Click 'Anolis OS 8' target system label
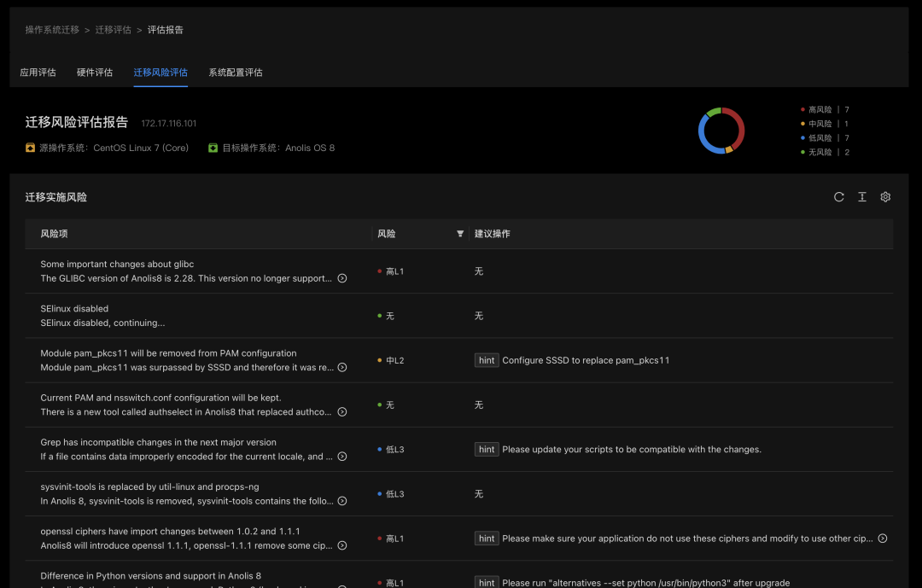922x588 pixels. point(310,148)
